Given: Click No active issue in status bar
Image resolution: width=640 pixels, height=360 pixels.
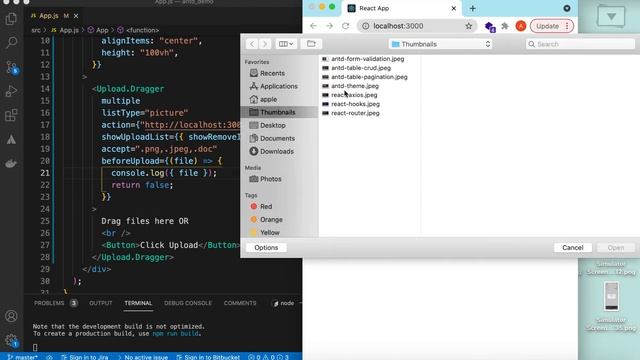Looking at the screenshot, I should click(143, 357).
